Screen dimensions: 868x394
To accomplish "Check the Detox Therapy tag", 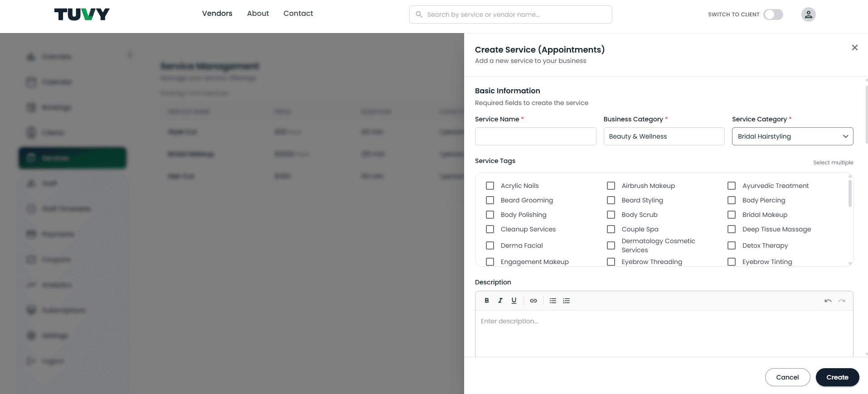I will (x=732, y=245).
